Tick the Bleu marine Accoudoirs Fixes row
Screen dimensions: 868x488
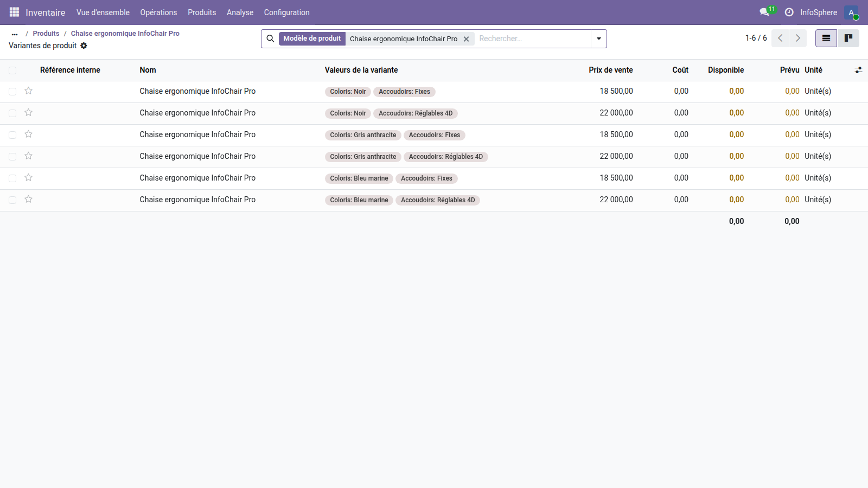click(12, 178)
